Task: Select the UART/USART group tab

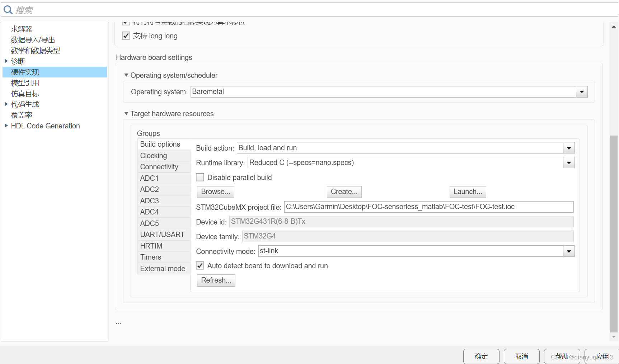Action: 162,235
